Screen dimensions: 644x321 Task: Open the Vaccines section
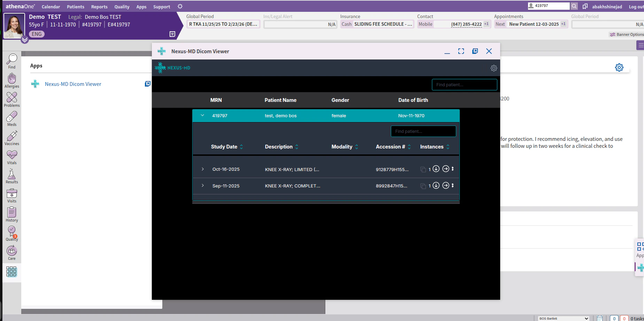[12, 138]
